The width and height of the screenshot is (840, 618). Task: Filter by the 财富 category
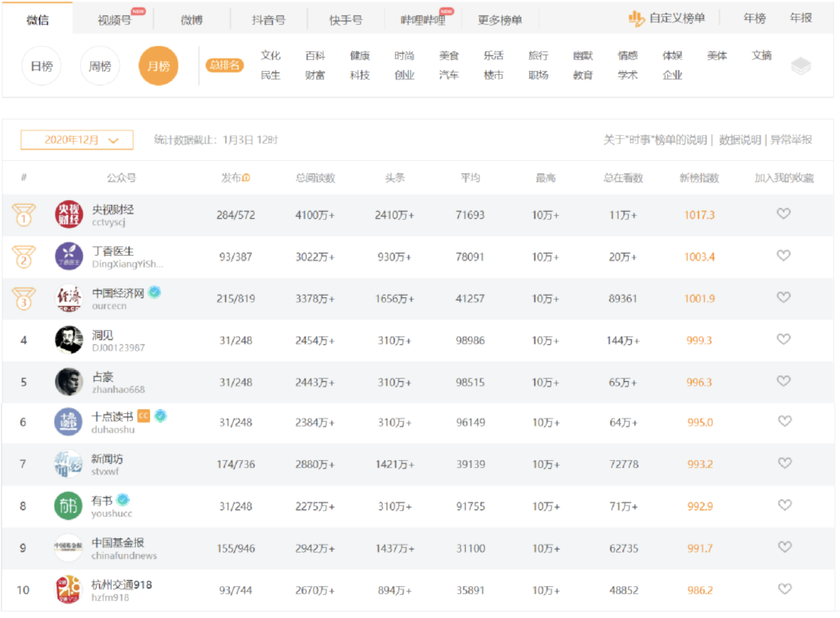tap(315, 75)
